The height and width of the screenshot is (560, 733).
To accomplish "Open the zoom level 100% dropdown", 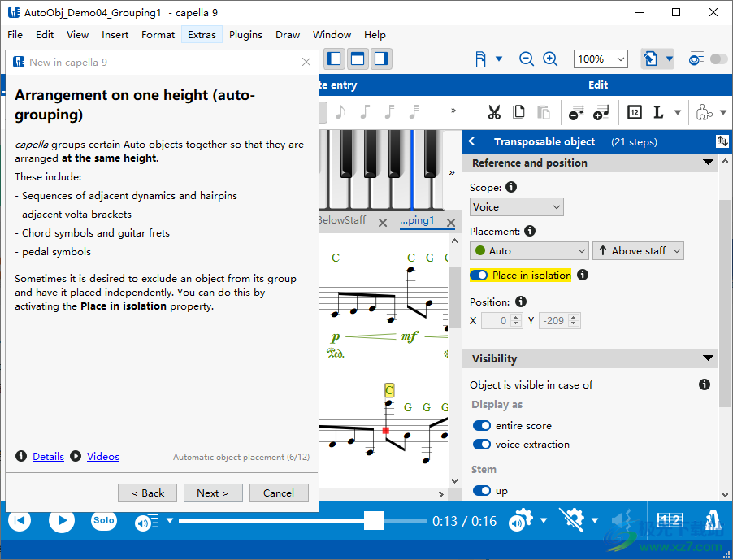I will (601, 59).
